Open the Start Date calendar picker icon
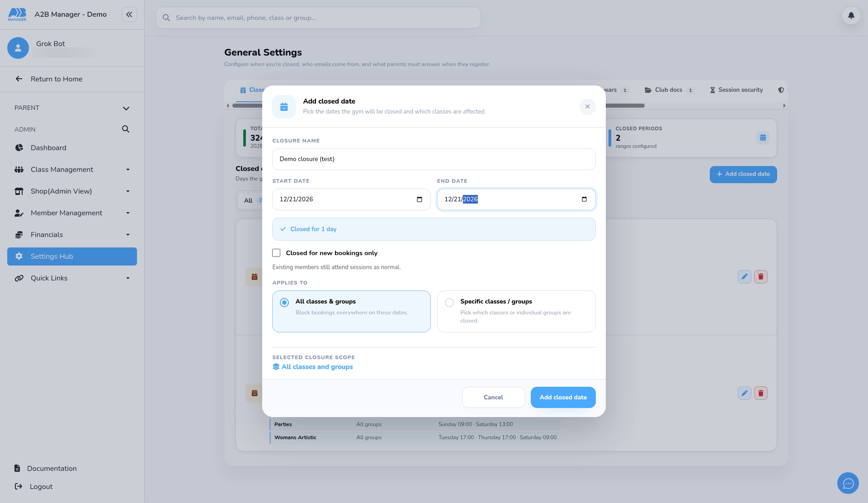Image resolution: width=868 pixels, height=503 pixels. coord(420,199)
